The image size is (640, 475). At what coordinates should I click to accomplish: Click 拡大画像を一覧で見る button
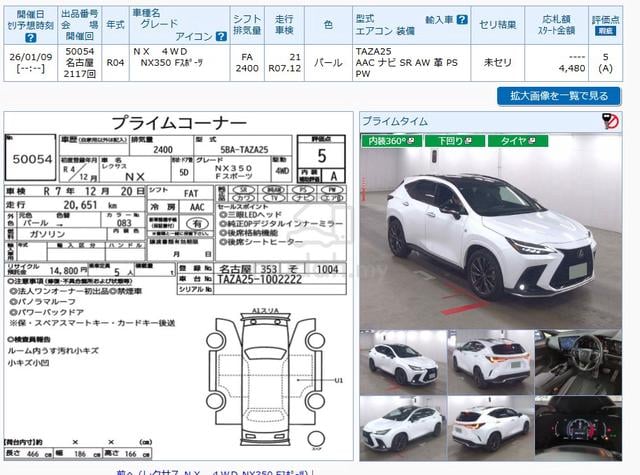click(x=559, y=96)
